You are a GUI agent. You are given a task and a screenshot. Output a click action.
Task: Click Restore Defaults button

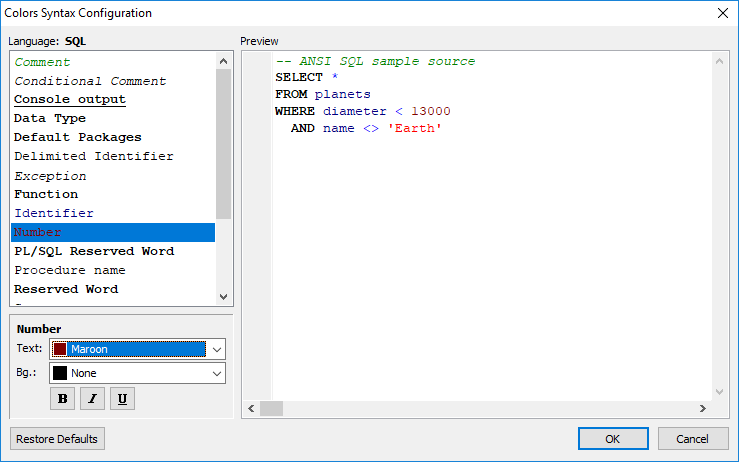[57, 439]
